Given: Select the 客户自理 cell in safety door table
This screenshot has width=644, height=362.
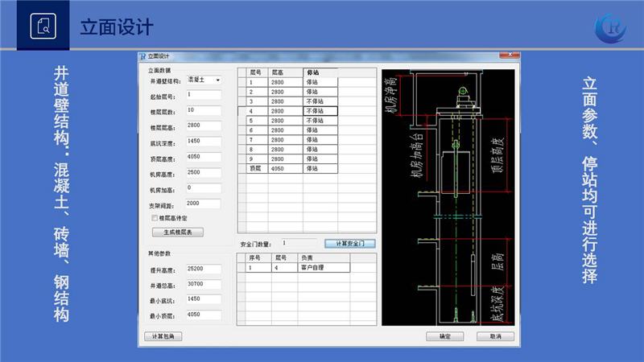Looking at the screenshot, I should (x=324, y=268).
